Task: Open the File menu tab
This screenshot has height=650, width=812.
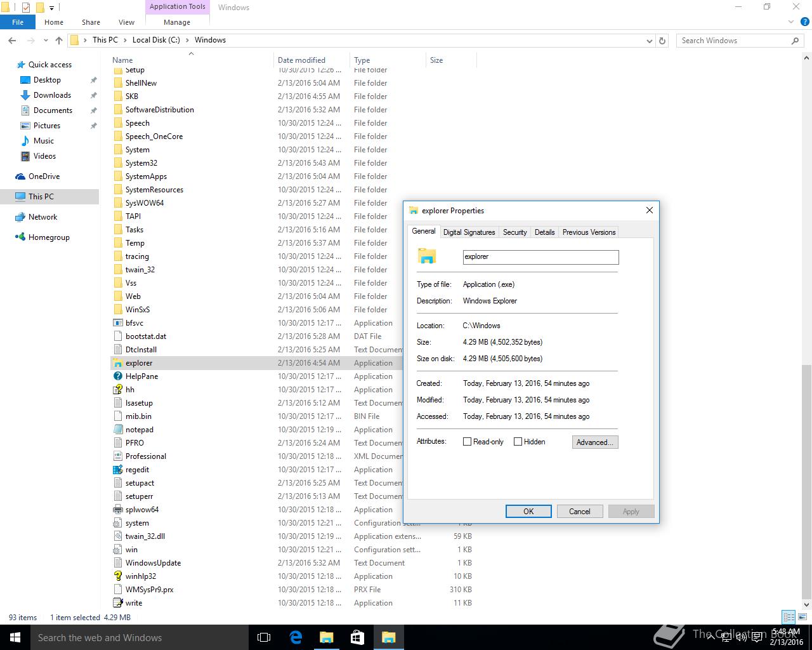Action: (x=18, y=22)
